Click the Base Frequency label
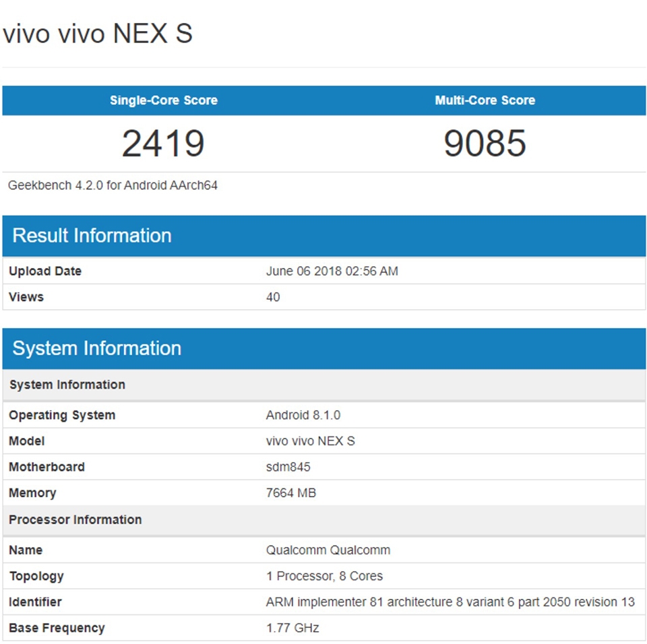Screen dimensions: 647x644 point(57,629)
